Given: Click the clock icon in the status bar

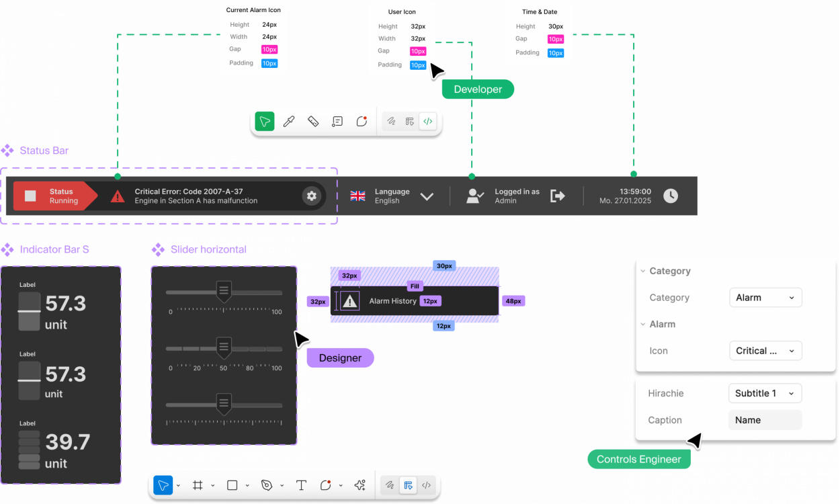Looking at the screenshot, I should tap(671, 196).
